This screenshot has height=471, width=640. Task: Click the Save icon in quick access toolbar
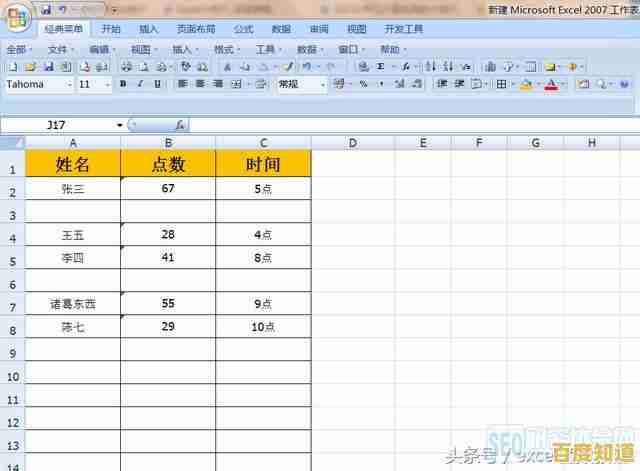pos(46,9)
